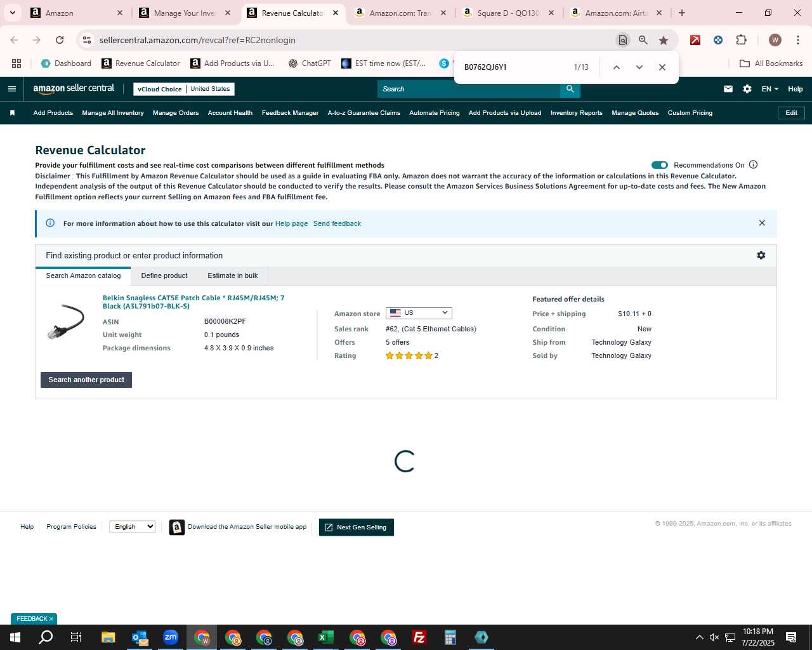The height and width of the screenshot is (650, 812).
Task: Switch to Search Amazon catalog tab
Action: (83, 275)
